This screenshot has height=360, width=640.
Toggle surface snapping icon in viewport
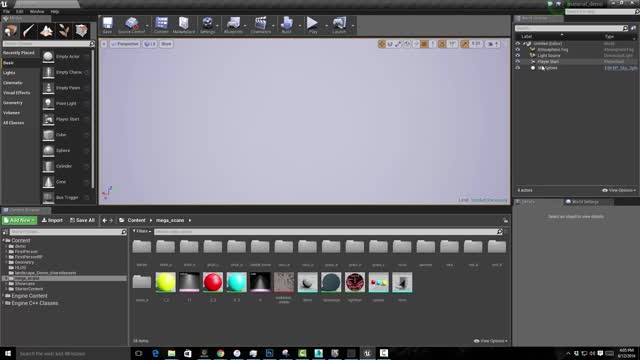[x=416, y=44]
